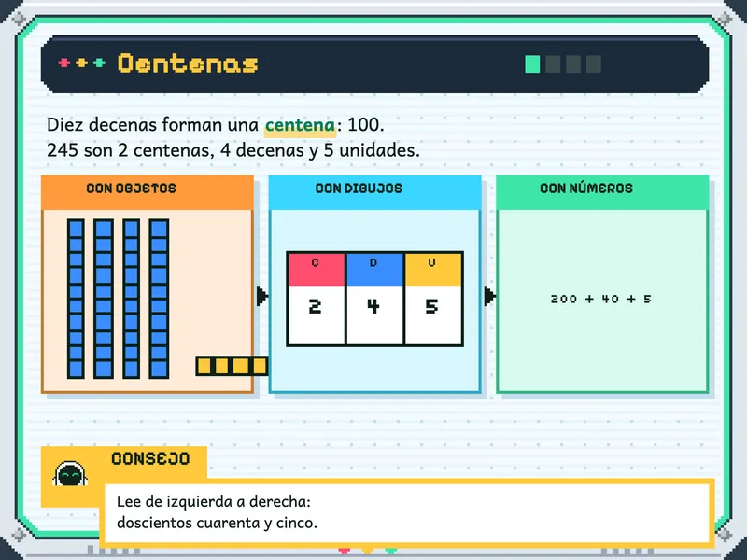Click the third blue tens rod
This screenshot has width=747, height=560.
pyautogui.click(x=131, y=299)
